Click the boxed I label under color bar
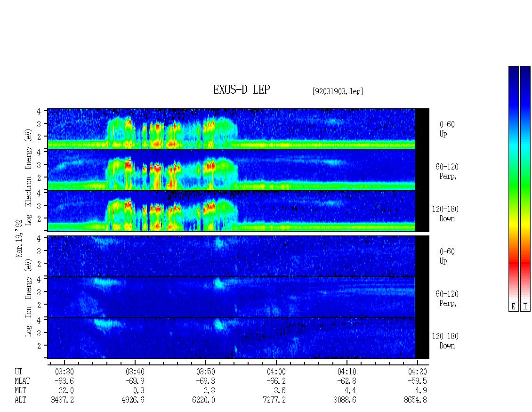The width and height of the screenshot is (532, 412). 525,307
